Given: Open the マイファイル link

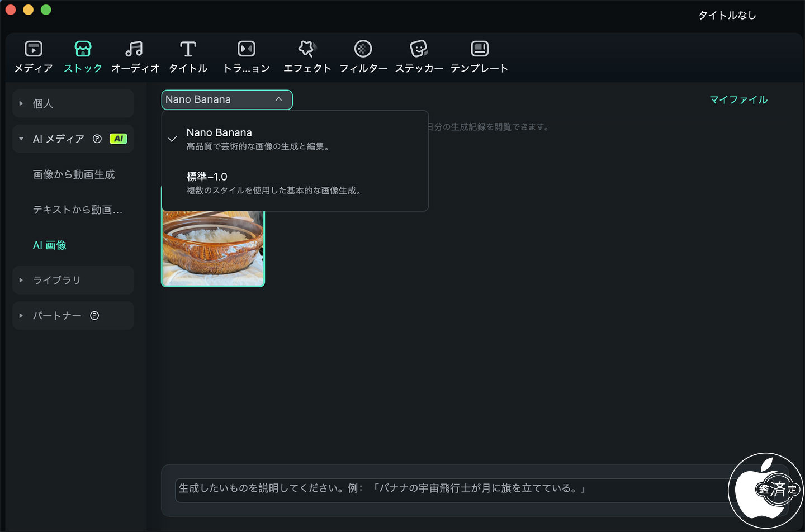Looking at the screenshot, I should tap(738, 99).
